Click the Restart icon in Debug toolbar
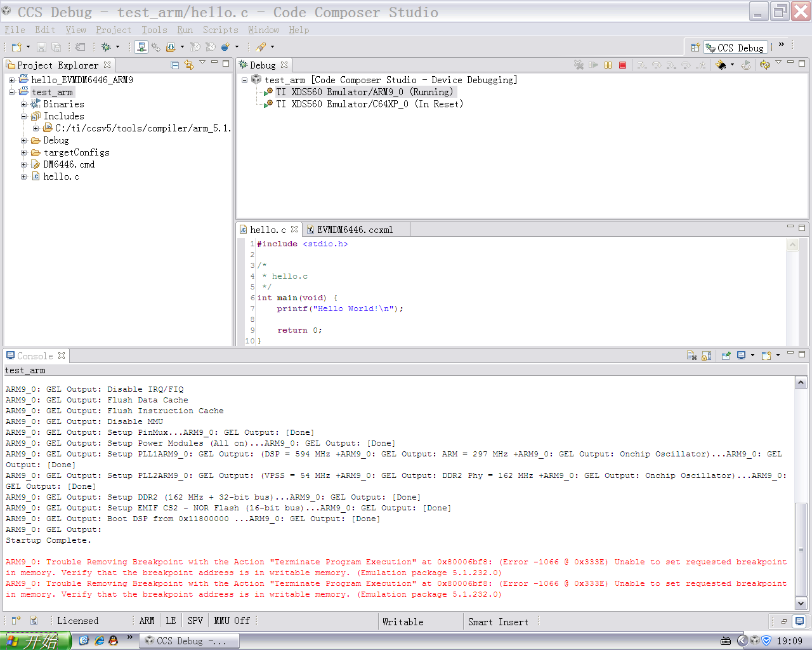 pos(746,65)
